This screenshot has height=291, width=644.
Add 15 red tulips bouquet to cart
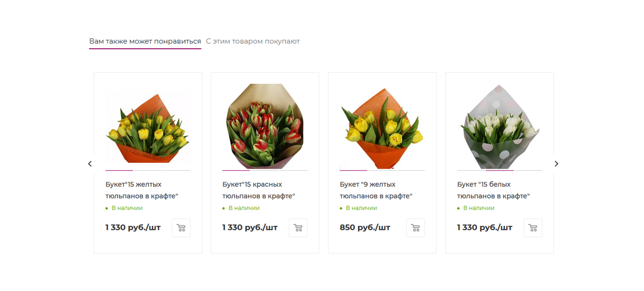point(298,228)
